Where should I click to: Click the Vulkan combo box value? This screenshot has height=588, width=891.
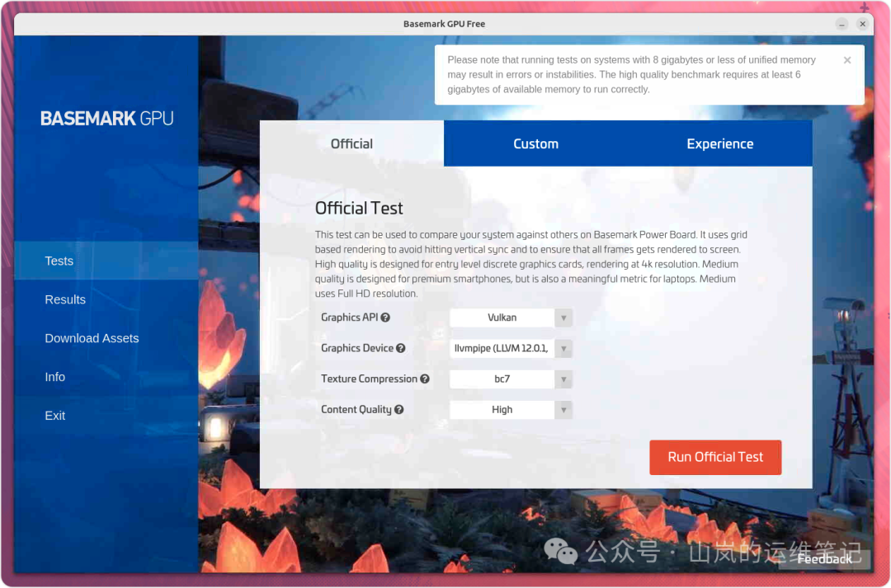pyautogui.click(x=502, y=318)
